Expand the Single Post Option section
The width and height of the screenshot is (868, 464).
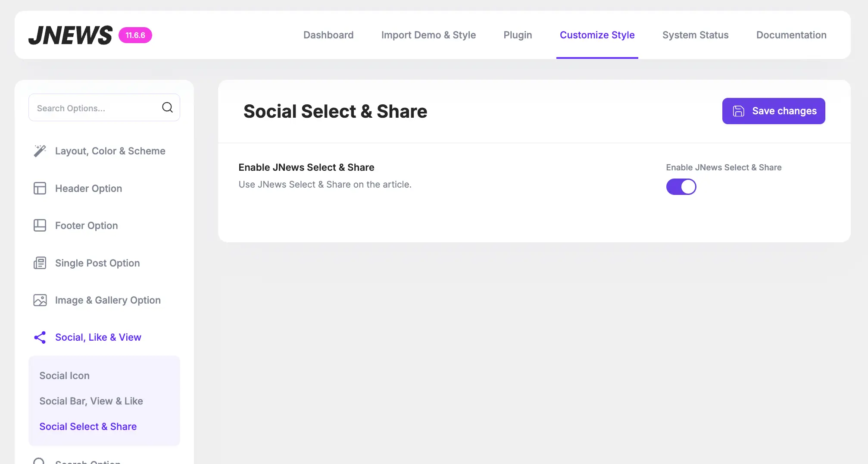97,263
